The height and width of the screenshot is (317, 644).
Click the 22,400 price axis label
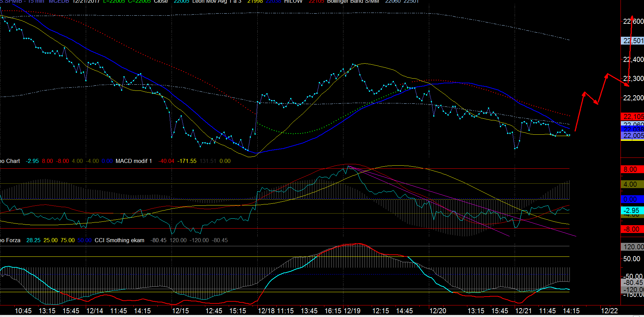click(x=633, y=60)
